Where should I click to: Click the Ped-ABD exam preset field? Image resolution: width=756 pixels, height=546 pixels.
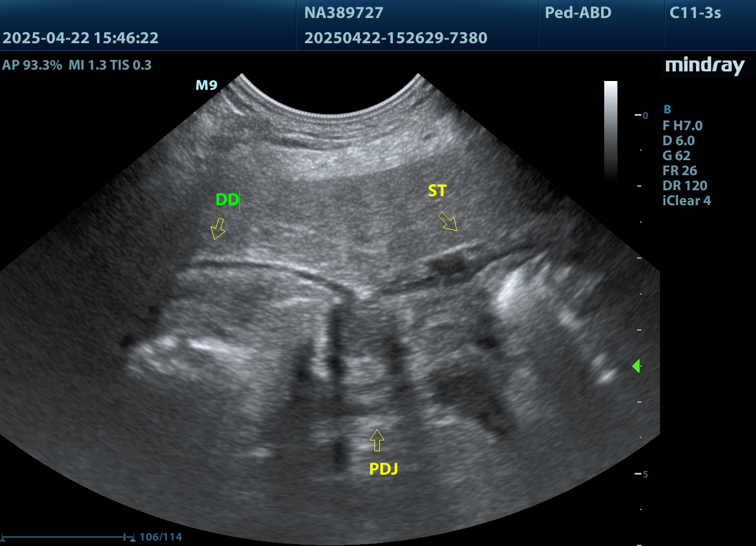(578, 13)
